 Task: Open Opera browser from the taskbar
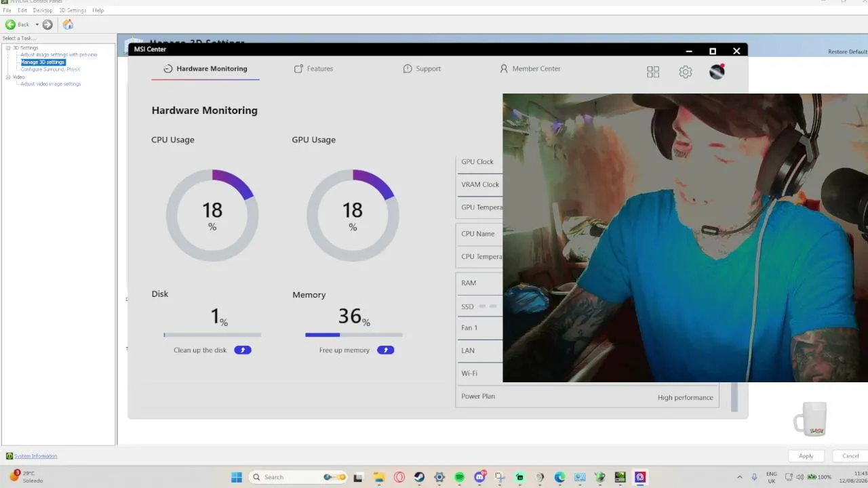click(399, 477)
